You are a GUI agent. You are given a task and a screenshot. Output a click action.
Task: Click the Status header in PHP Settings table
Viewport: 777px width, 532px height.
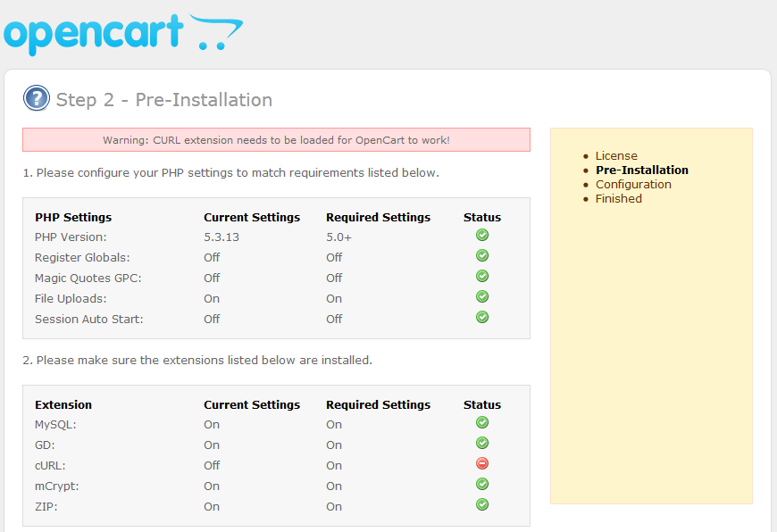tap(482, 217)
